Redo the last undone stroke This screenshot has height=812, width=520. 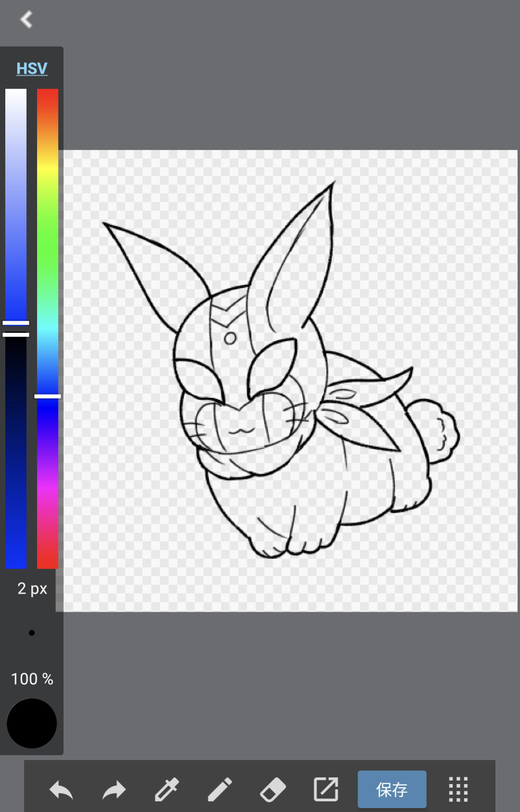tap(114, 791)
